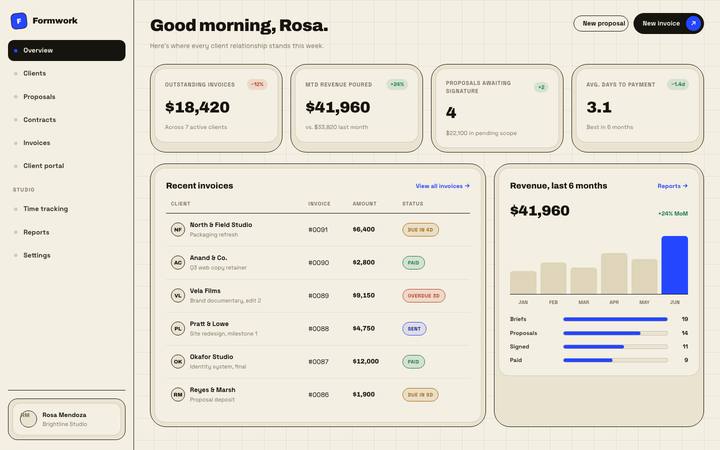Click the STATUS column header
The height and width of the screenshot is (450, 720).
413,204
